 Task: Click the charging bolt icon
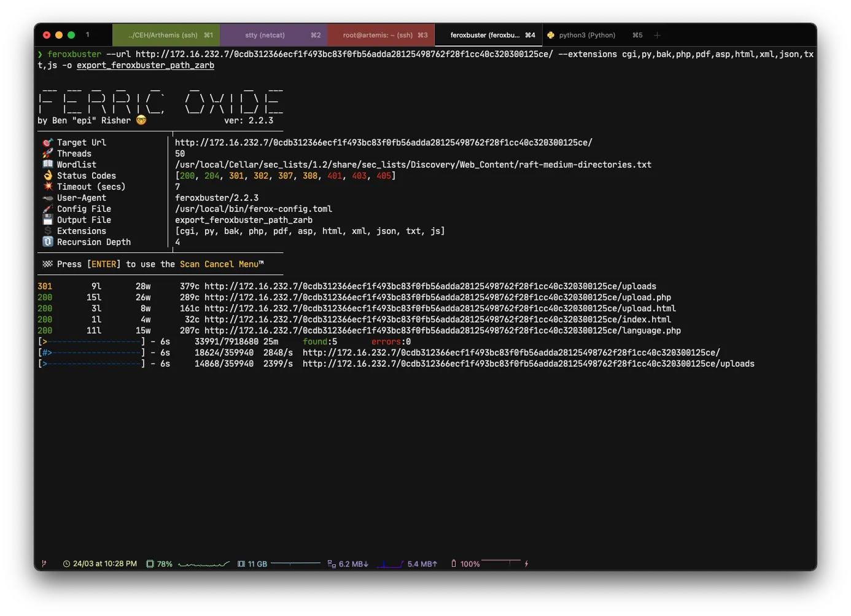(526, 564)
